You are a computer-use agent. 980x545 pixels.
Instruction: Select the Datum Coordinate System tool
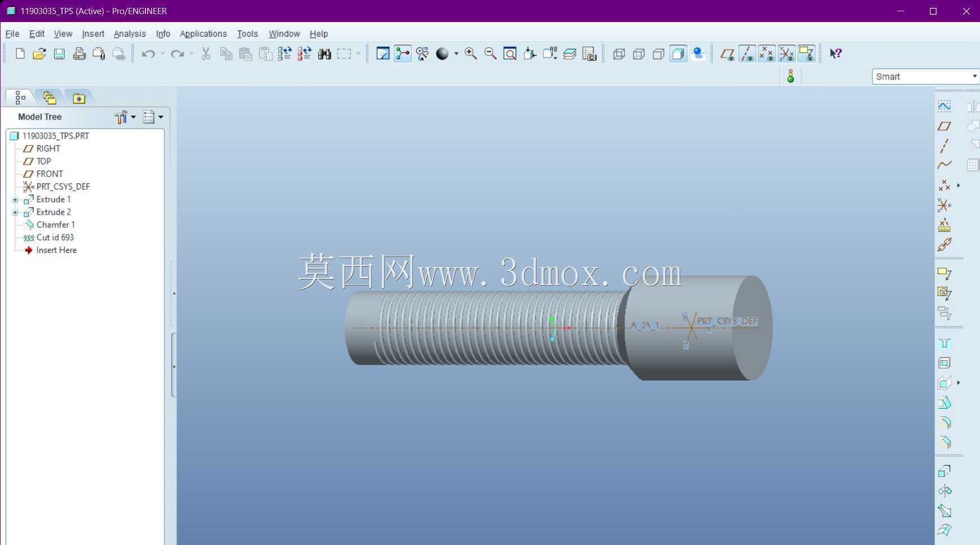click(x=944, y=205)
